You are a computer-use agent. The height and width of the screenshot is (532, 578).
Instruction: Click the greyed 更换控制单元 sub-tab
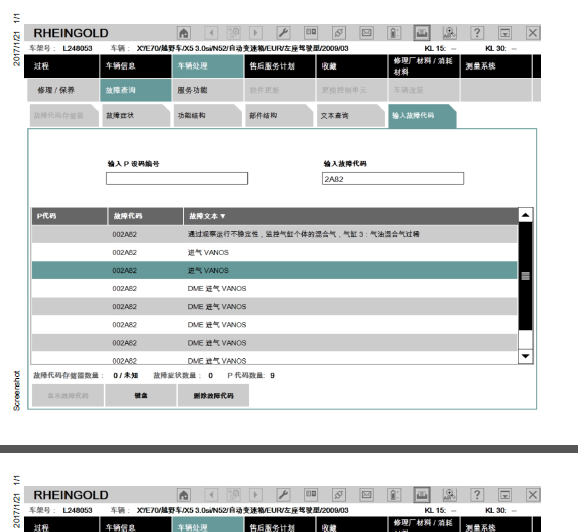tap(352, 90)
